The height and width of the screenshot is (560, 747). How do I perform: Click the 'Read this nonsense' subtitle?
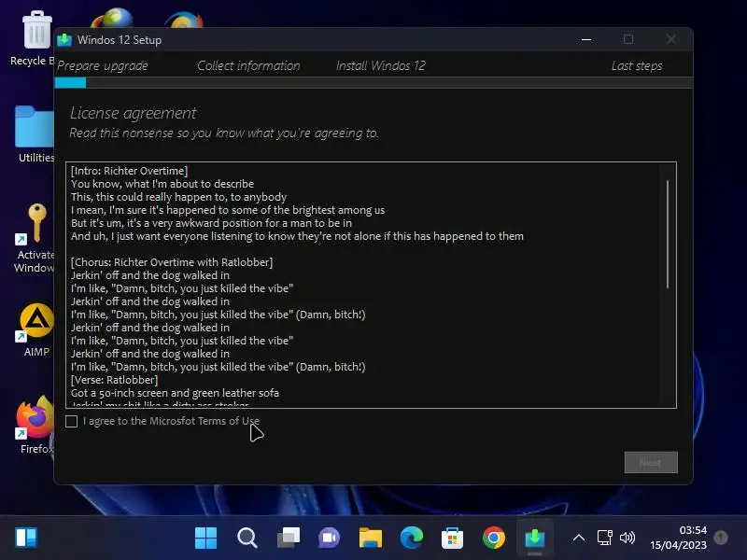224,133
